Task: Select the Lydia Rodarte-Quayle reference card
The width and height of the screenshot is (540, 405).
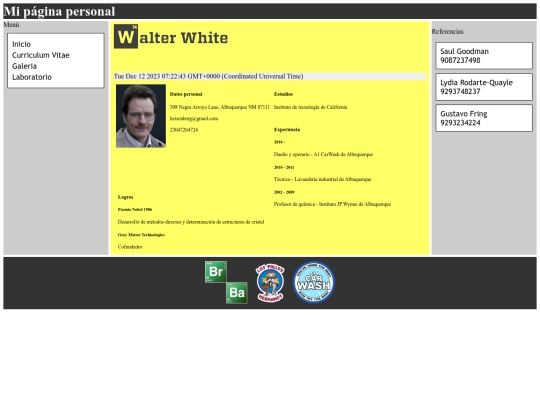Action: point(484,87)
